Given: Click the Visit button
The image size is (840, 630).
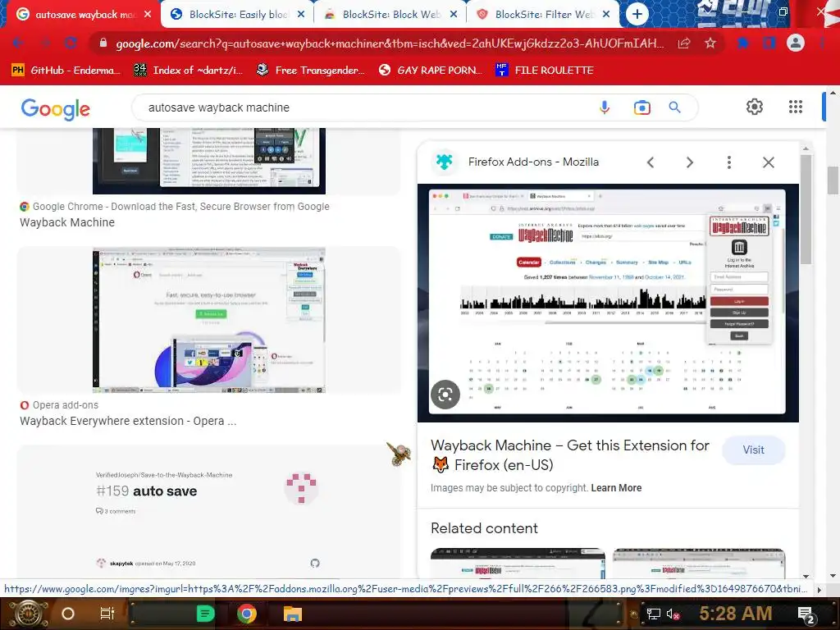Looking at the screenshot, I should (x=753, y=450).
